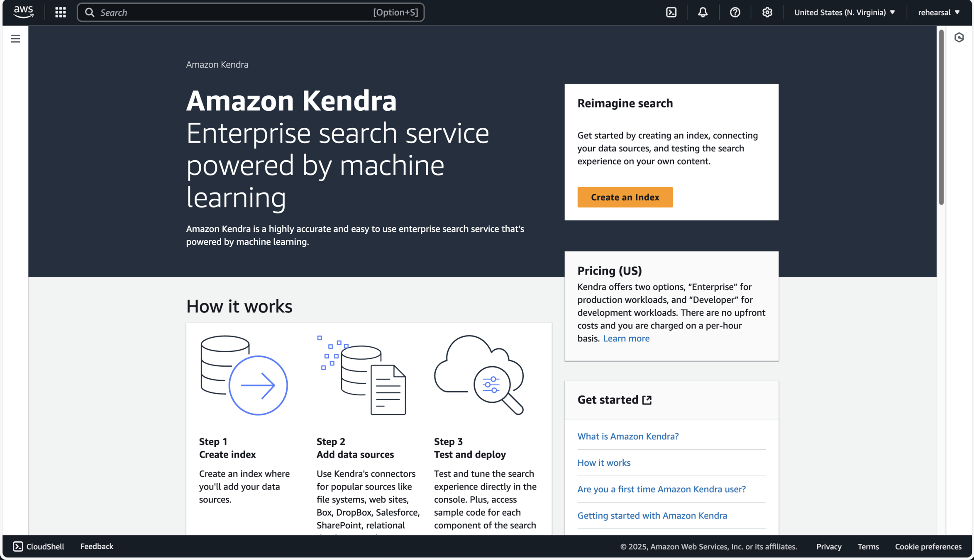Image resolution: width=974 pixels, height=560 pixels.
Task: Click the Create an Index button
Action: click(625, 197)
